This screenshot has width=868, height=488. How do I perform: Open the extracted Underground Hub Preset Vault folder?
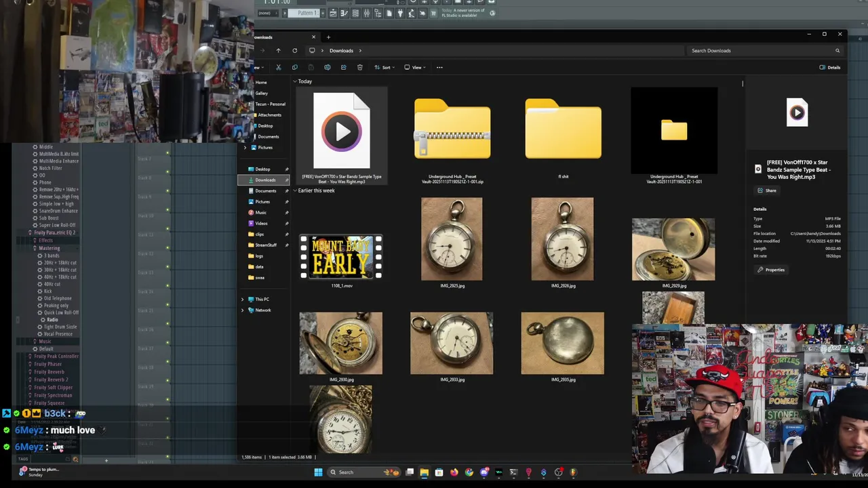pyautogui.click(x=674, y=130)
